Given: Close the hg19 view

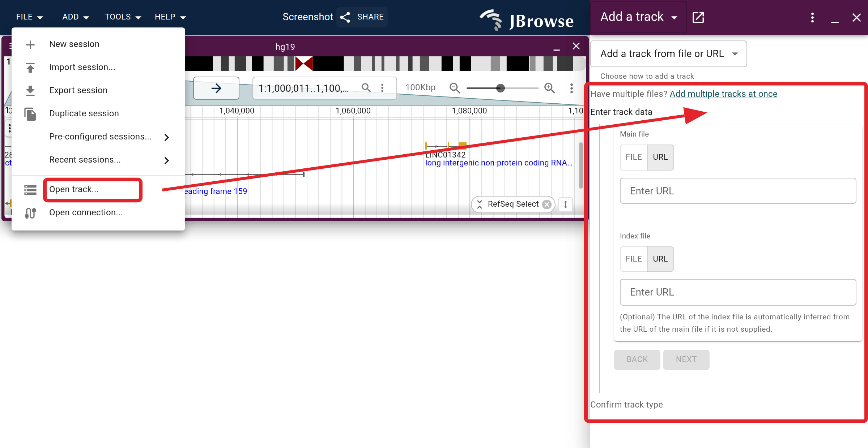Looking at the screenshot, I should click(576, 46).
